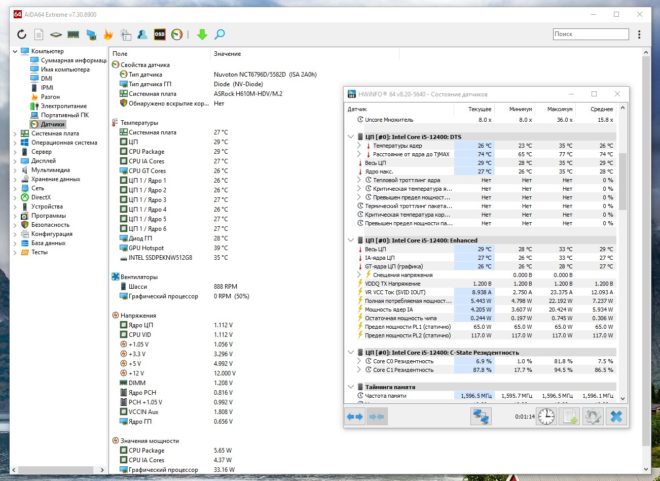The width and height of the screenshot is (660, 481).
Task: Click the green down-arrow update icon
Action: [x=202, y=35]
